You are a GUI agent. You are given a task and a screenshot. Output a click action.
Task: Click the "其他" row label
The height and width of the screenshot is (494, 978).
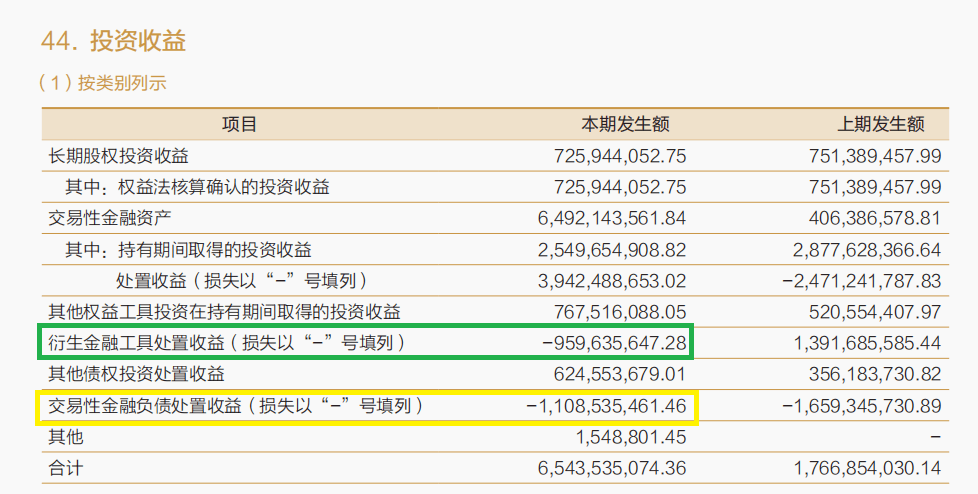pyautogui.click(x=65, y=437)
